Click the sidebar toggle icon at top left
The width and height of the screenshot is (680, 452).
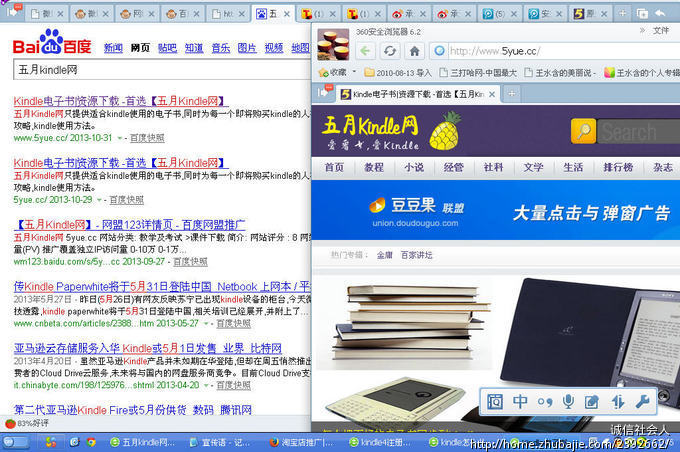pos(14,10)
